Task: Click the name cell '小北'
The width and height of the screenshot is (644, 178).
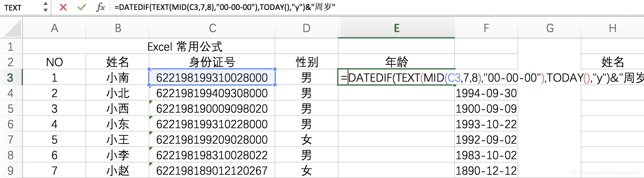Action: [x=118, y=93]
